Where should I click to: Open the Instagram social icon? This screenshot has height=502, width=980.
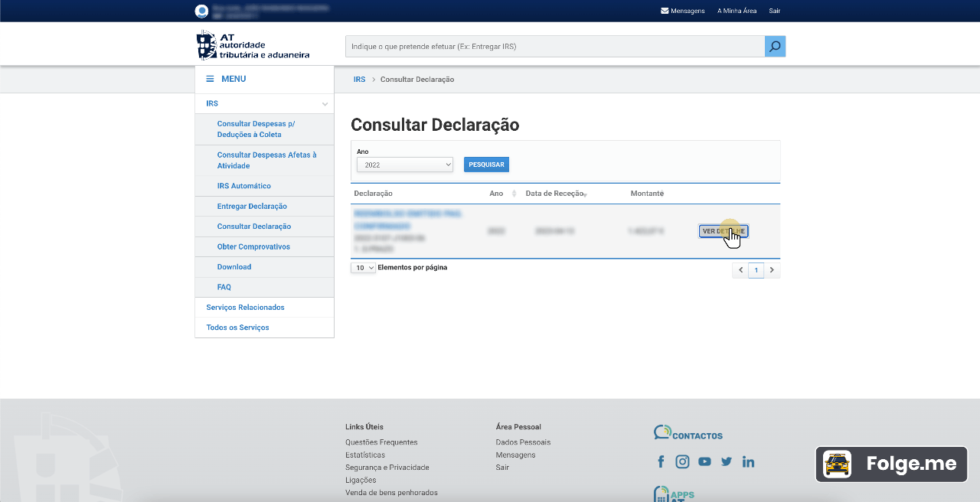(682, 461)
